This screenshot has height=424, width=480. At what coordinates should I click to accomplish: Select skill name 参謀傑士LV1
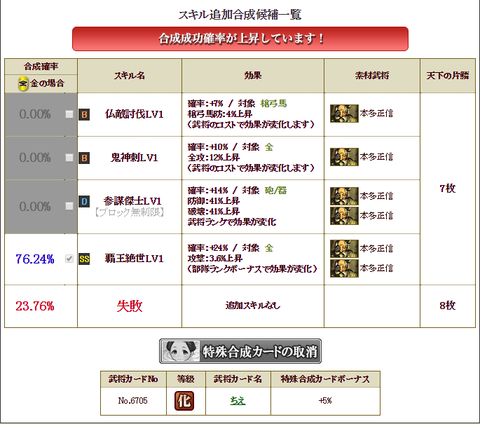132,201
